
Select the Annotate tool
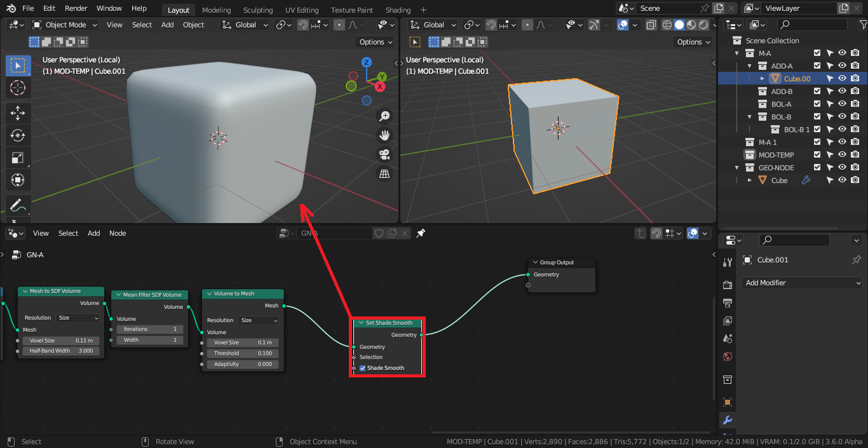18,206
